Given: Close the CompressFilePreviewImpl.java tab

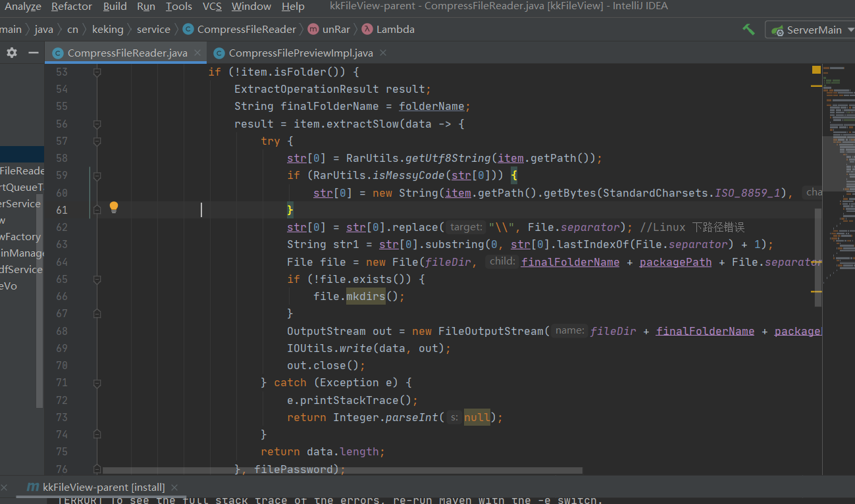Looking at the screenshot, I should [383, 53].
